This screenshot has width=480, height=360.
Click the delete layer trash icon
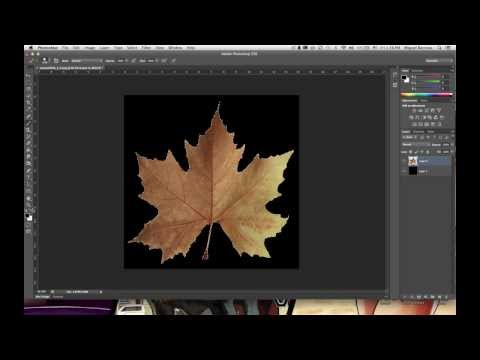(447, 297)
